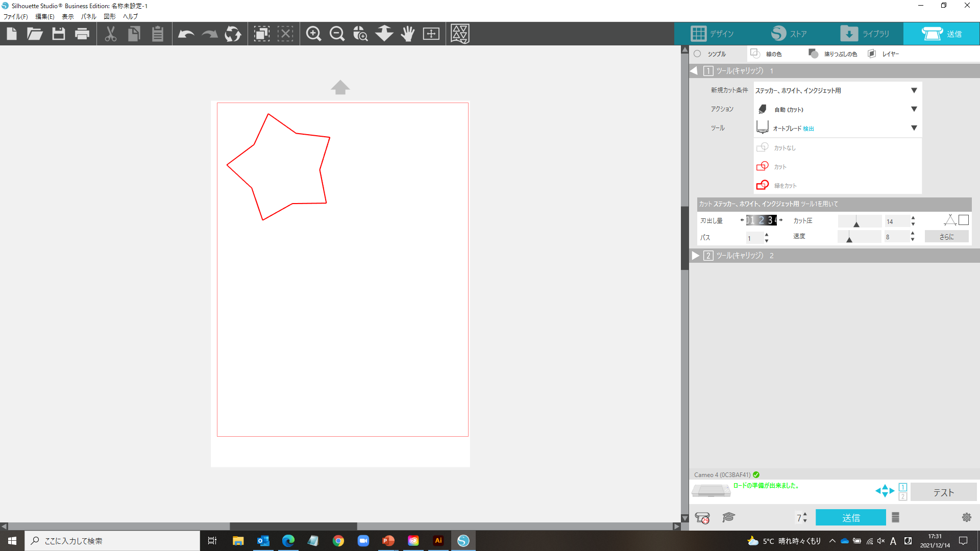Create a new document via toolbar icon
The height and width of the screenshot is (551, 980).
click(x=12, y=34)
